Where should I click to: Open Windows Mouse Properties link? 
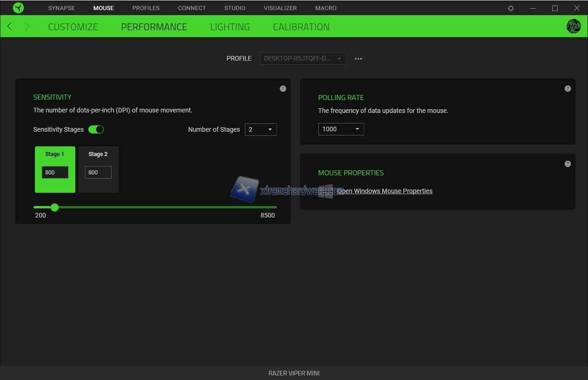pos(384,191)
